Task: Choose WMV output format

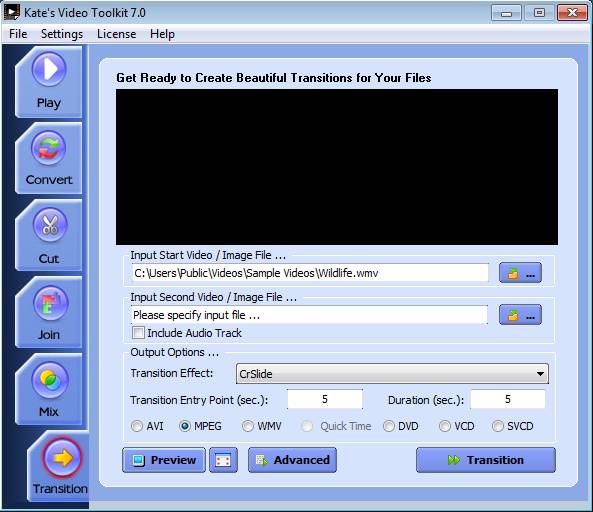Action: click(x=248, y=426)
